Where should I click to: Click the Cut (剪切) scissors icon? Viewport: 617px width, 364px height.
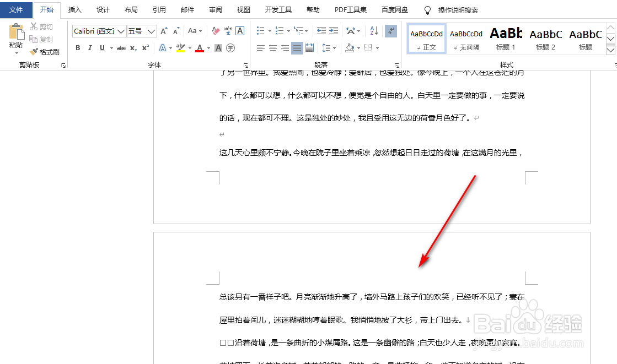pos(34,26)
